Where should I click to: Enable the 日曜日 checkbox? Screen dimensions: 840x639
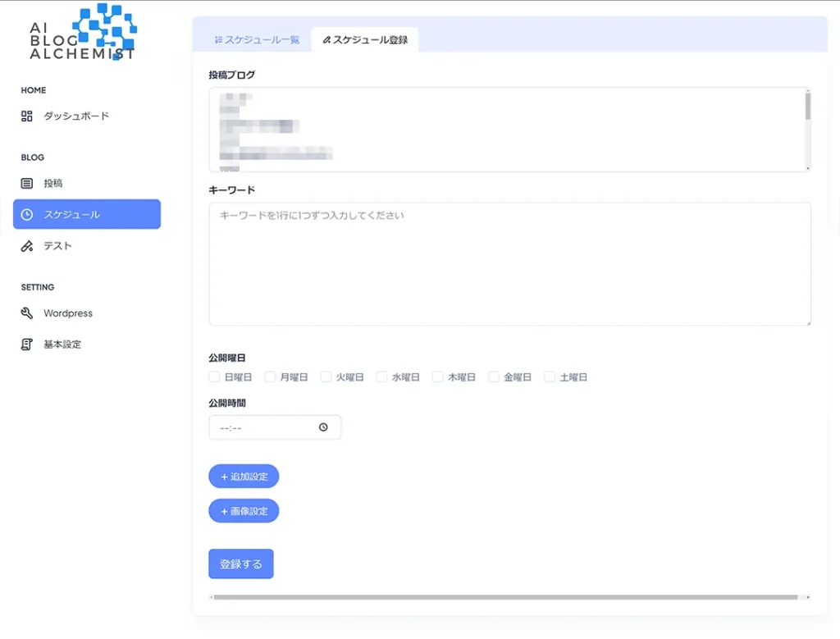pyautogui.click(x=214, y=377)
